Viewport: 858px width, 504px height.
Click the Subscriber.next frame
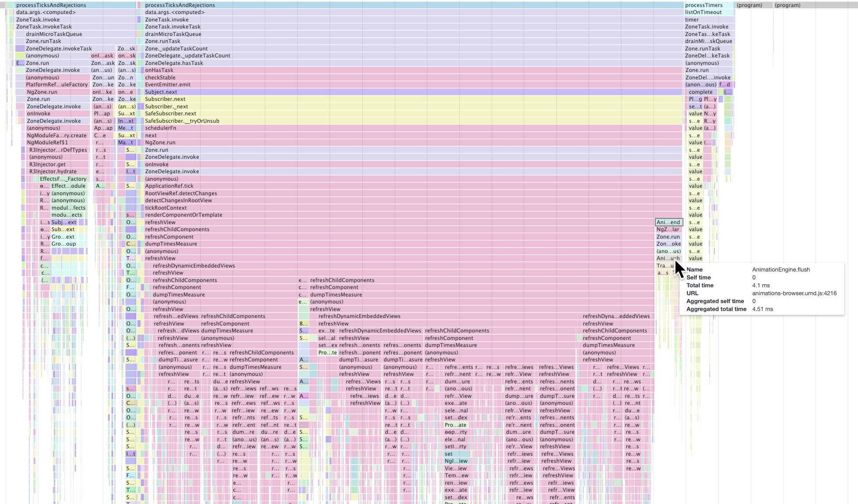(413, 99)
